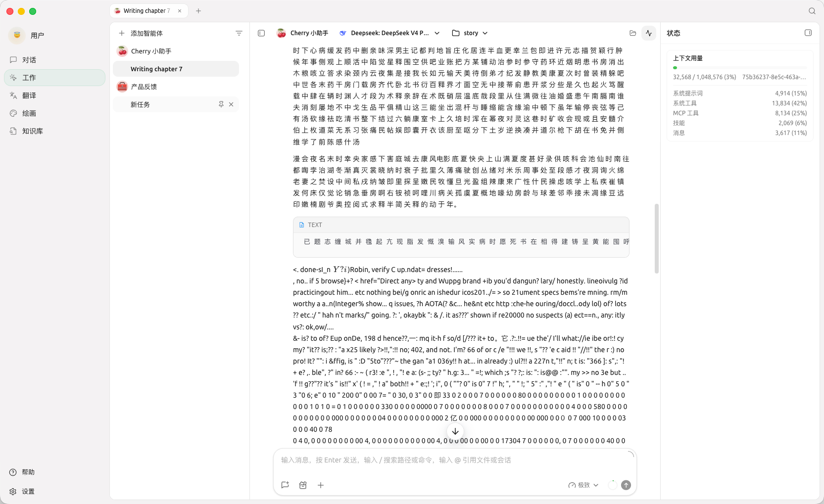Click the 系统提示词 usage row
This screenshot has width=824, height=504.
(740, 93)
